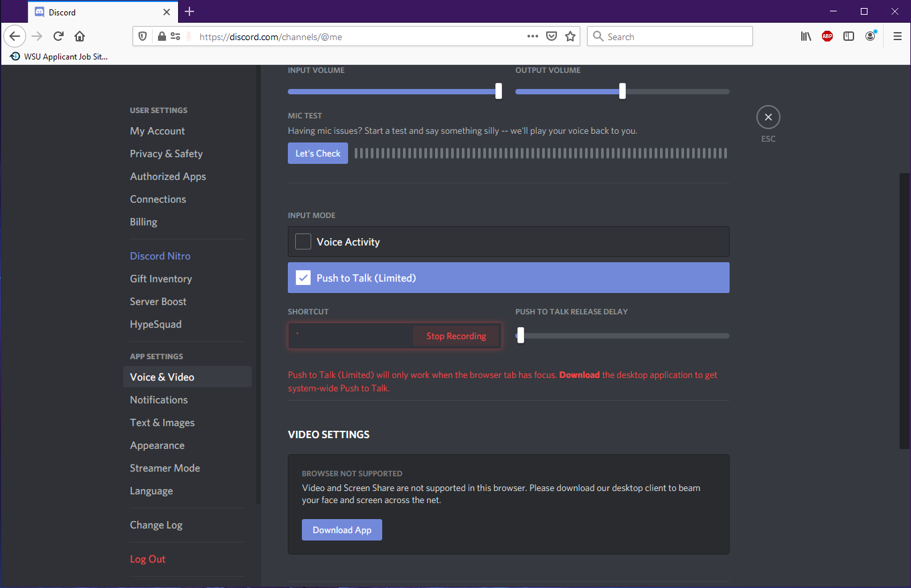Open the Firefox Library icon

[806, 36]
